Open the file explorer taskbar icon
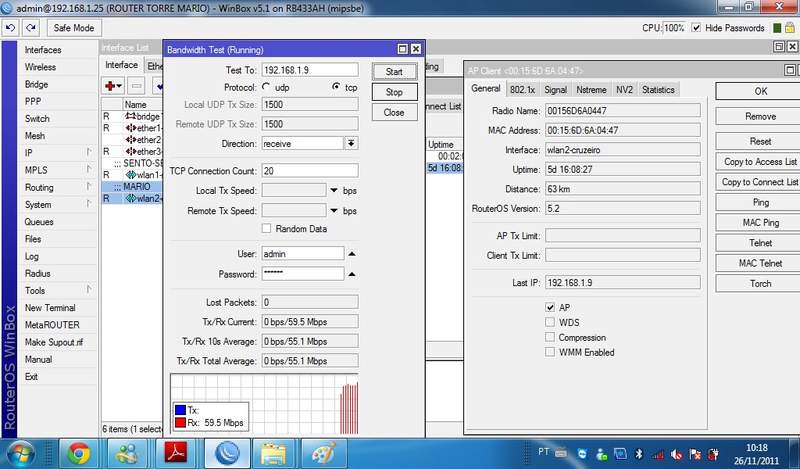Screen dimensions: 800x469 click(x=274, y=453)
